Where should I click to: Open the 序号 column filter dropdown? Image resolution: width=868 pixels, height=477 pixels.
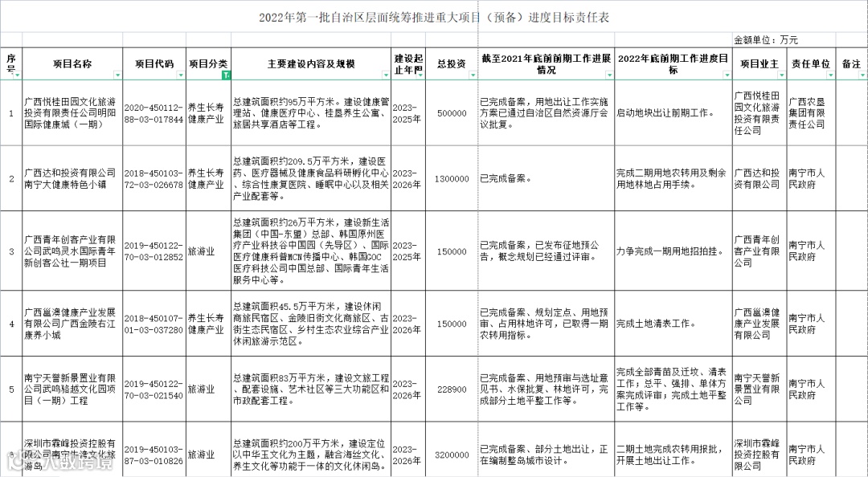[x=18, y=75]
